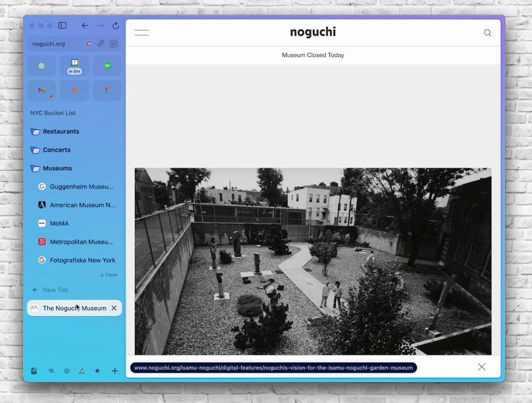Open the green Spotify favorite tile
The image size is (532, 403).
[x=107, y=66]
